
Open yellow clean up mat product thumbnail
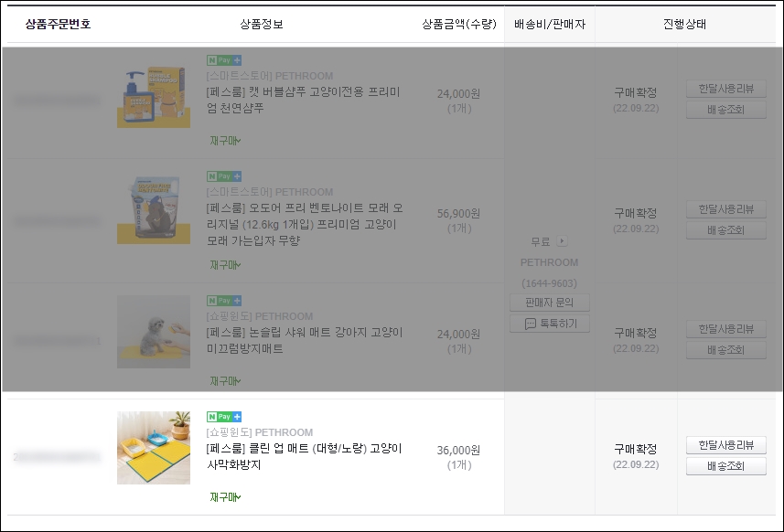pos(154,448)
